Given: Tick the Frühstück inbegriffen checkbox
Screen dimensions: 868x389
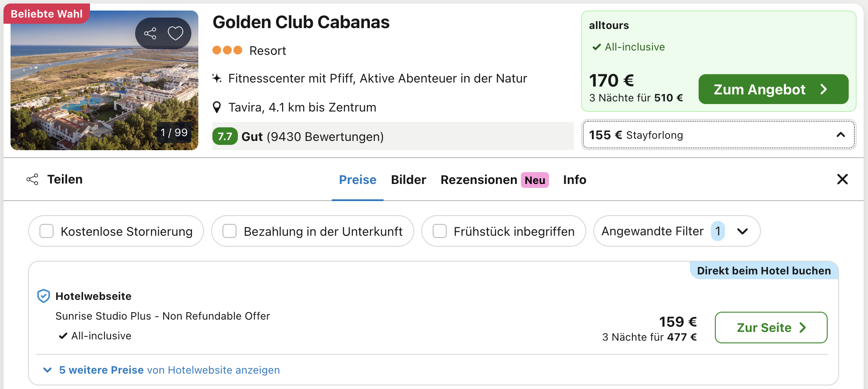Looking at the screenshot, I should click(x=440, y=231).
